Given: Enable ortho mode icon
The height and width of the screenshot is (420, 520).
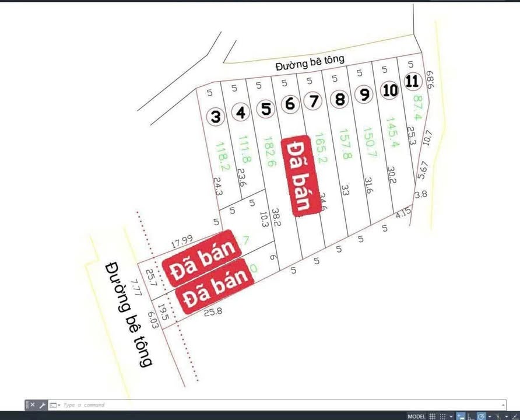Looking at the screenshot, I should [470, 416].
